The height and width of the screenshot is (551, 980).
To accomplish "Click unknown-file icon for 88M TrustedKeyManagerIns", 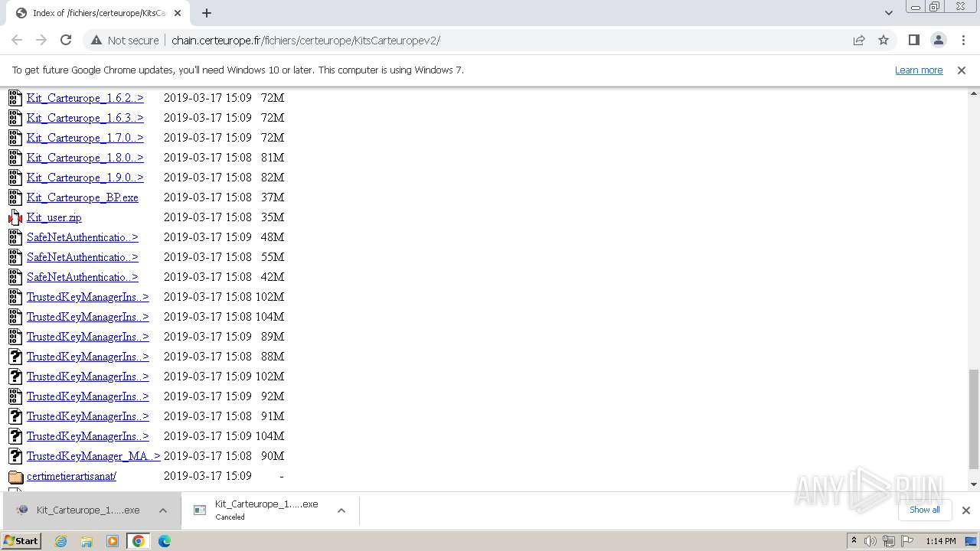I will [15, 357].
